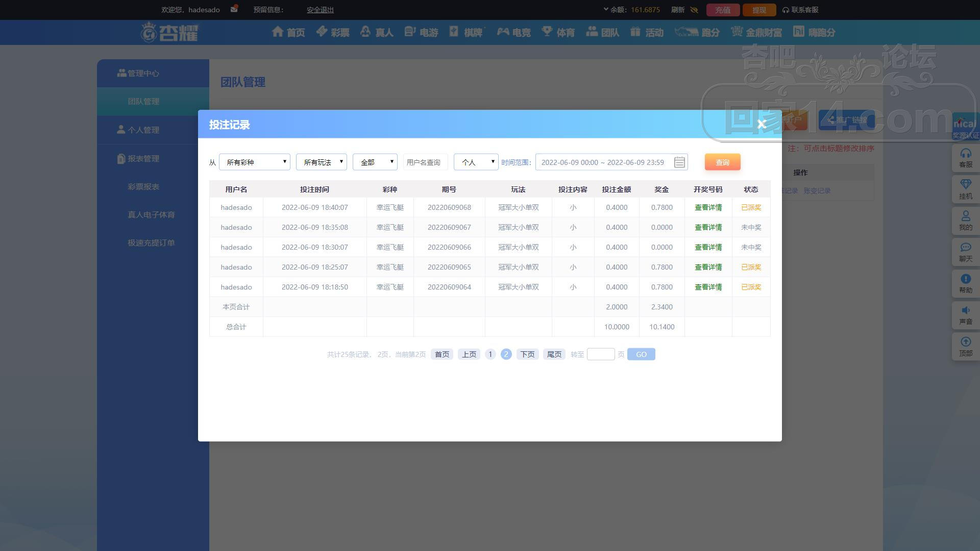The height and width of the screenshot is (551, 980).
Task: Select page 2 in pagination
Action: [506, 354]
